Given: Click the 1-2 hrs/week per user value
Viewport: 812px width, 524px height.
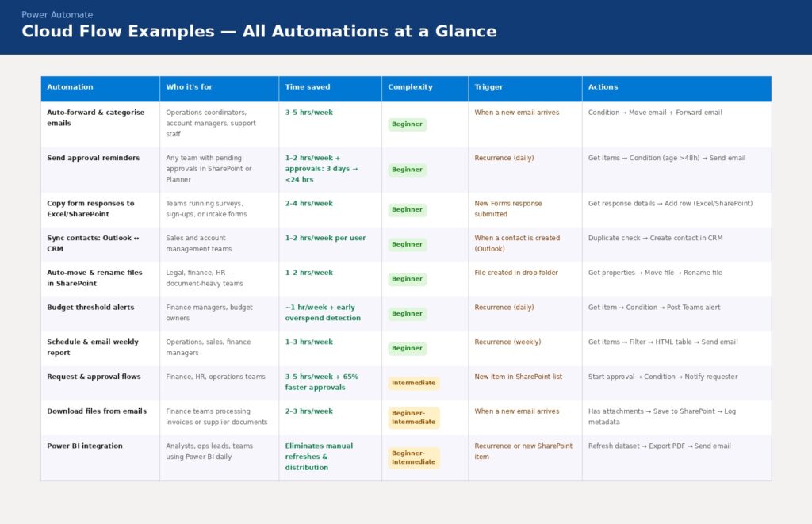Looking at the screenshot, I should pyautogui.click(x=325, y=238).
